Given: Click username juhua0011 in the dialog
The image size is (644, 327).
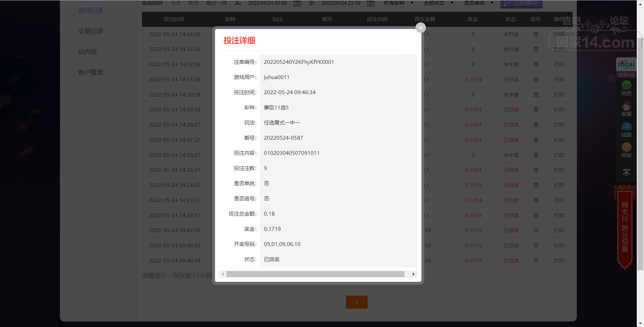Looking at the screenshot, I should tap(277, 77).
